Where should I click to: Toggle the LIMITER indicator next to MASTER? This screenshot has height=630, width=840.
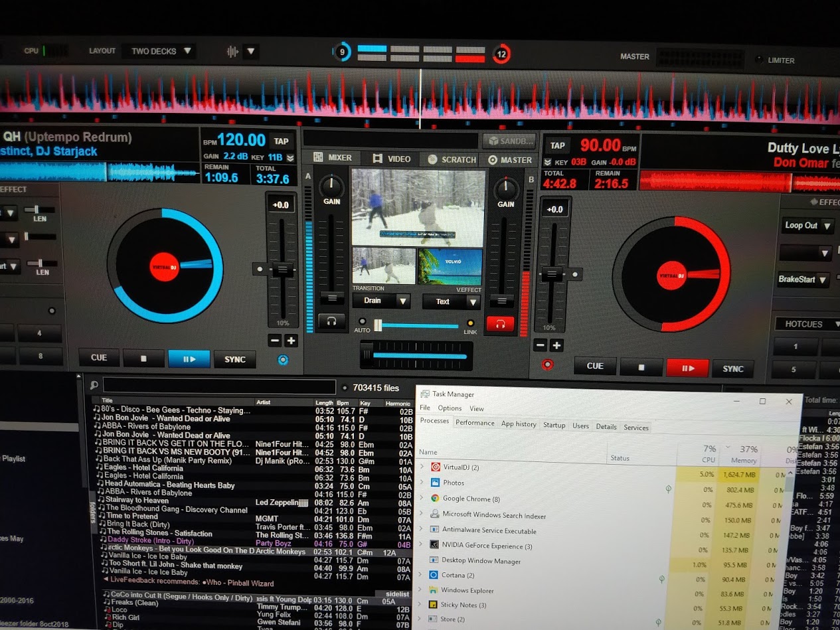[x=759, y=60]
